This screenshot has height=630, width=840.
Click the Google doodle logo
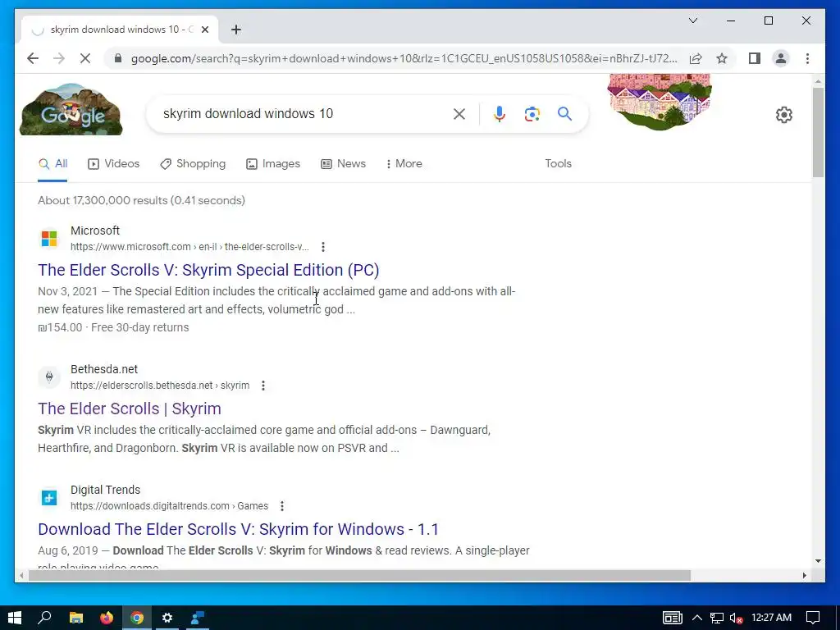point(71,109)
